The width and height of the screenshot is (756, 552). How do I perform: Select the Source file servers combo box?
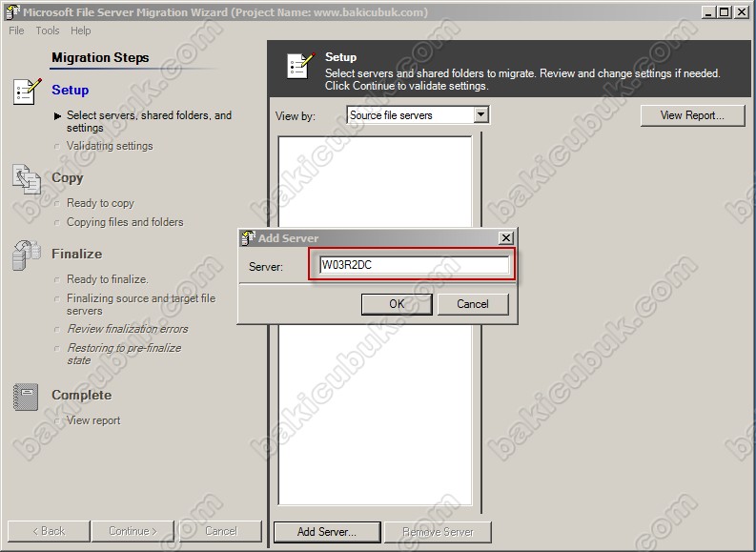point(418,114)
